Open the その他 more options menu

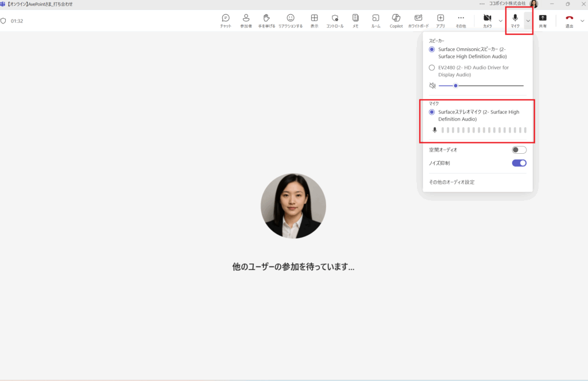tap(461, 21)
